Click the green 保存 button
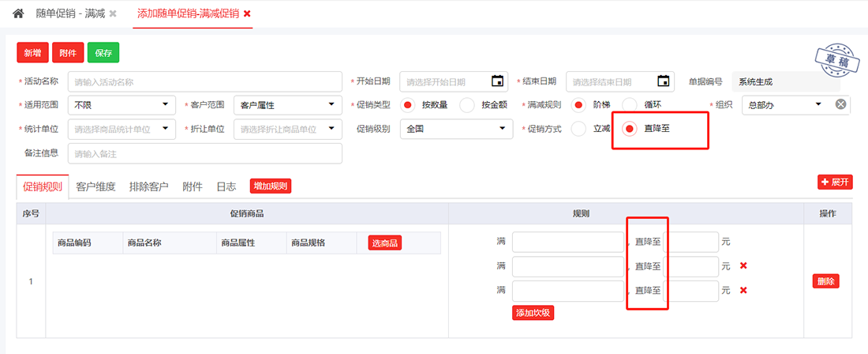The height and width of the screenshot is (354, 868). (x=103, y=53)
